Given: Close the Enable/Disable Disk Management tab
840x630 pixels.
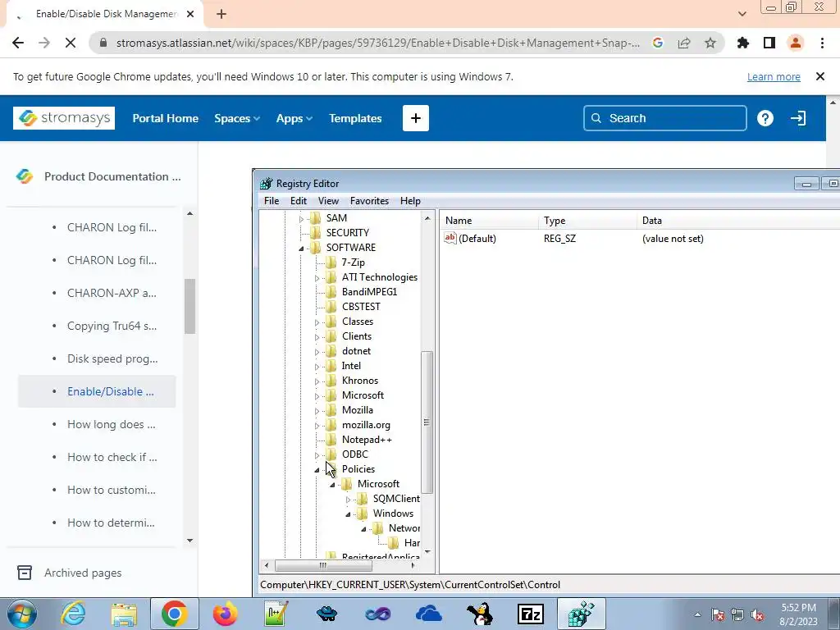Looking at the screenshot, I should pos(190,14).
